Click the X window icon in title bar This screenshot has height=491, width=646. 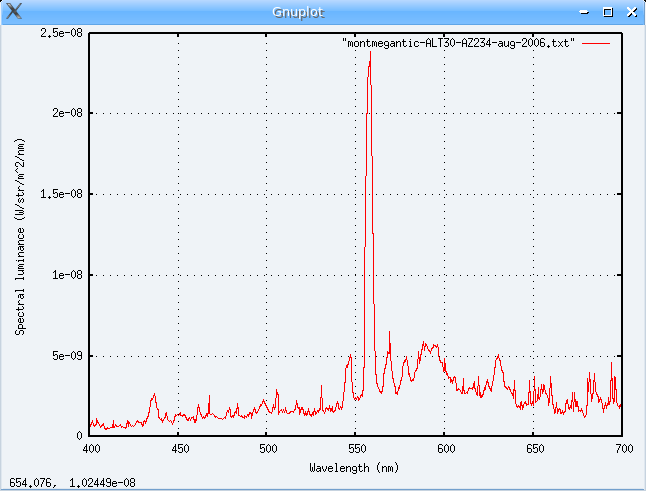[x=14, y=12]
